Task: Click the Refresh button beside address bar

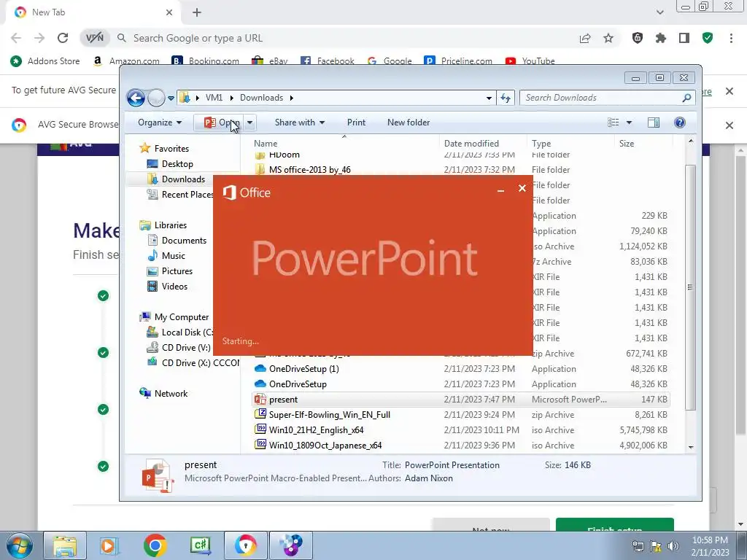Action: pyautogui.click(x=506, y=98)
